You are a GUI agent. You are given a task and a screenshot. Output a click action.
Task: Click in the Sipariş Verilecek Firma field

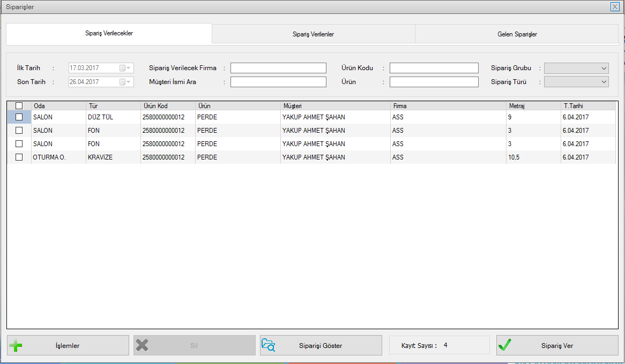pos(278,68)
